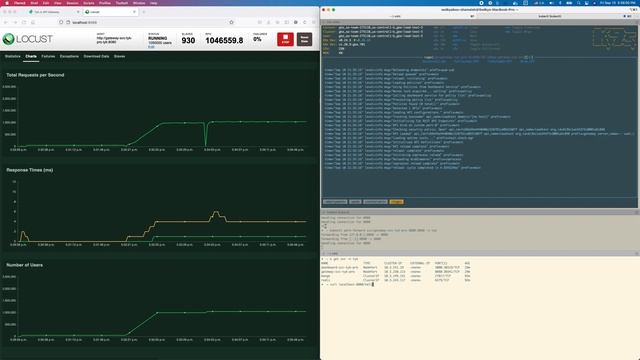Click the peak in the response times chart
The image size is (640, 360).
click(216, 213)
